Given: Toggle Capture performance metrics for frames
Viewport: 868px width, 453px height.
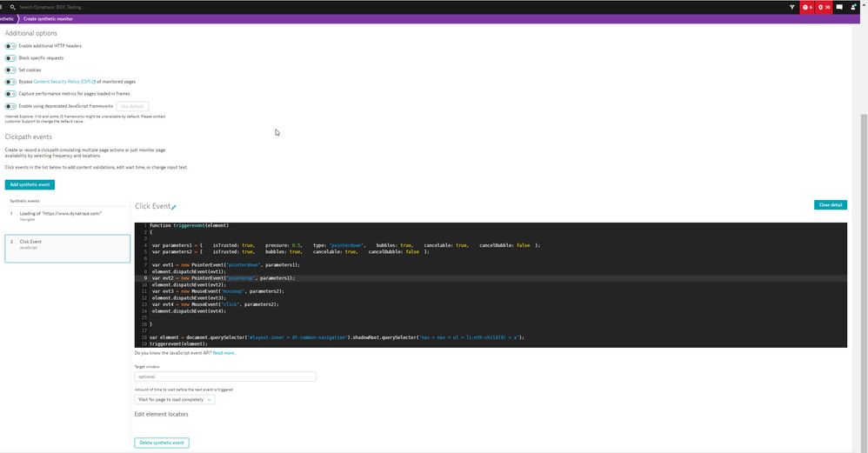Looking at the screenshot, I should coord(10,94).
